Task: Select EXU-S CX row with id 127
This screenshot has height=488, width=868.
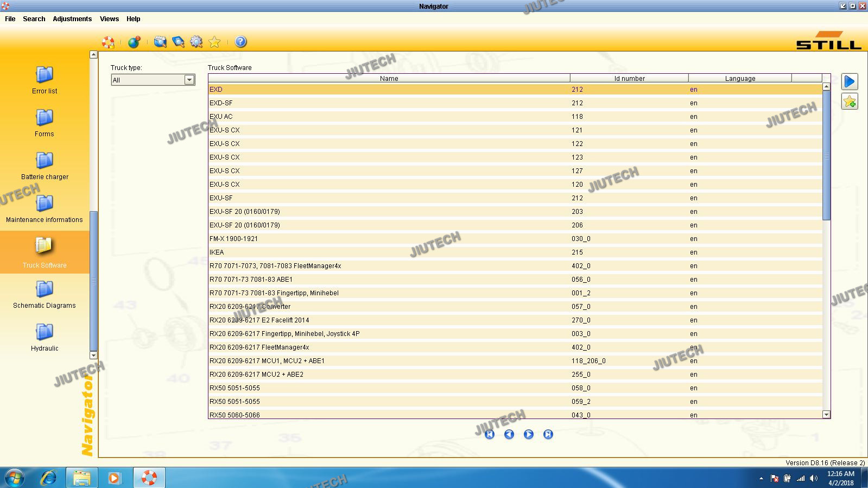Action: (515, 171)
